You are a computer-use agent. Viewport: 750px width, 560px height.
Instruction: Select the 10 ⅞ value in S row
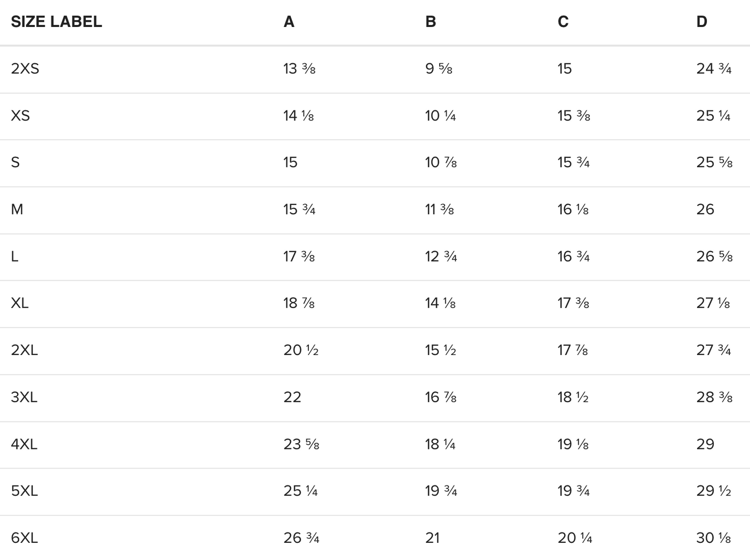[441, 162]
